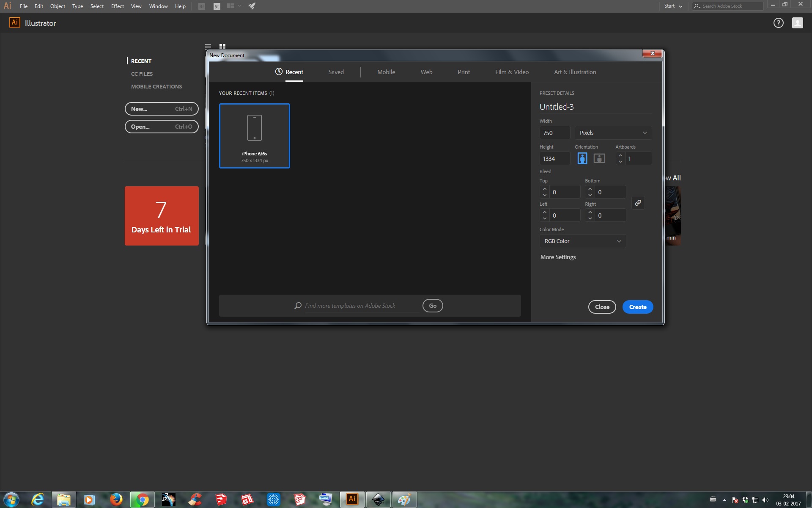The height and width of the screenshot is (508, 812).
Task: Open the 3DS application taskbar icon
Action: [168, 500]
